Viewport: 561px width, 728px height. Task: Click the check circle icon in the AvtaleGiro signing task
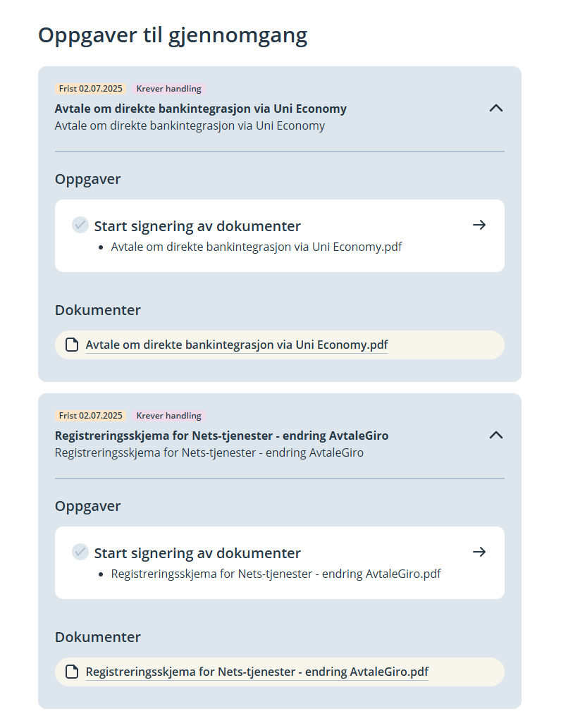[x=80, y=553]
